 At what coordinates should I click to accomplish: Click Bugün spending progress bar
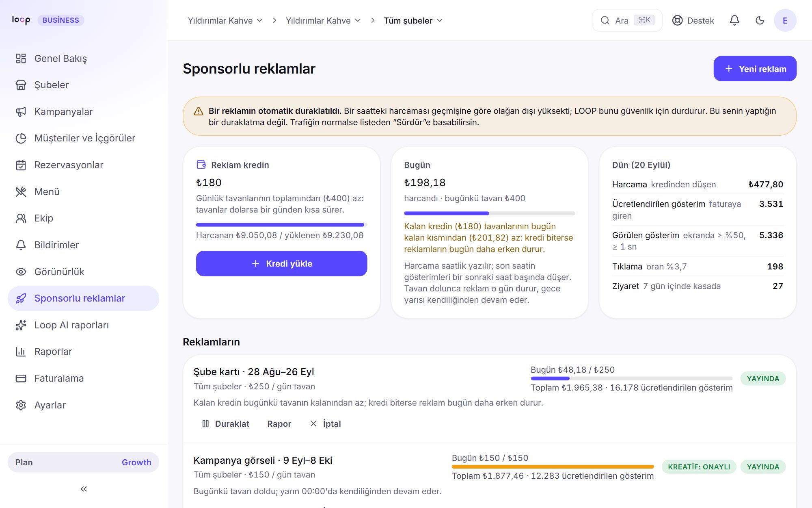pos(489,213)
